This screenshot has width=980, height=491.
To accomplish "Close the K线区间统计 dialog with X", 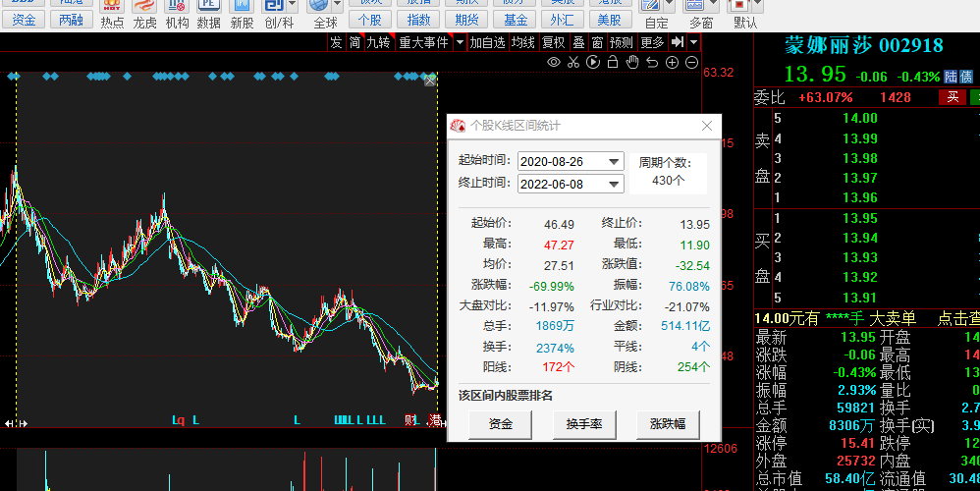I will pyautogui.click(x=707, y=126).
